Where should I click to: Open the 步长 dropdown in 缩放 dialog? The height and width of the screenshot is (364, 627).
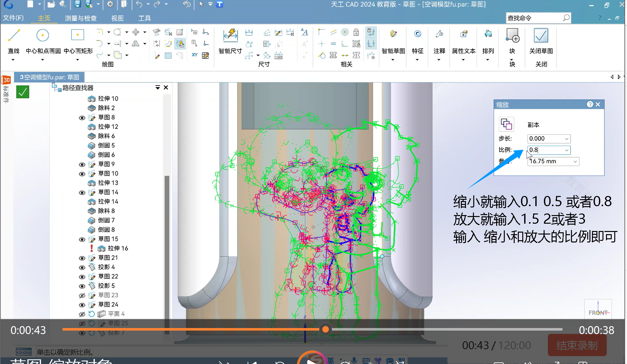pos(567,139)
